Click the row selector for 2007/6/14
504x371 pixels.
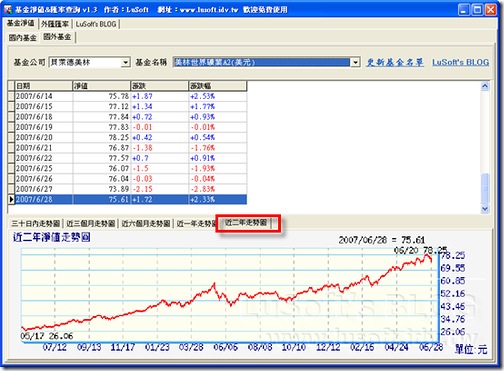click(11, 96)
